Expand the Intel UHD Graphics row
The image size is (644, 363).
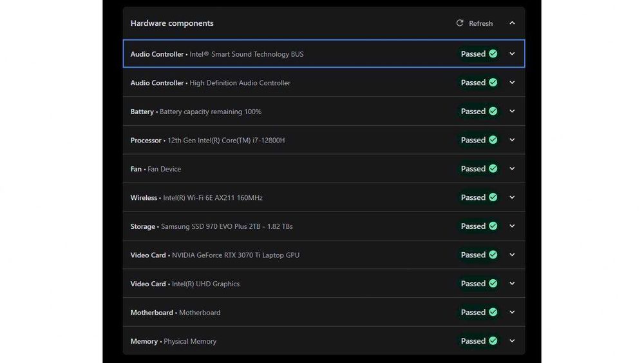512,284
